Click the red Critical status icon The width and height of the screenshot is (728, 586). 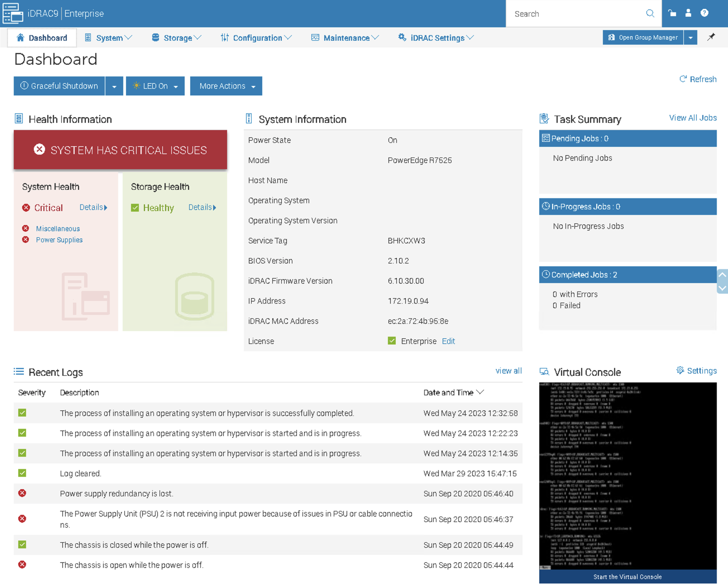coord(26,208)
